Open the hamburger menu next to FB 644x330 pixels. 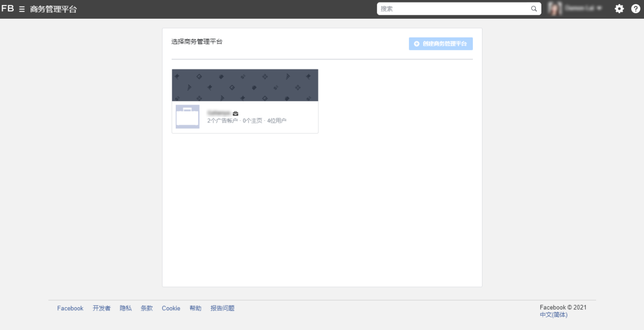tap(22, 9)
